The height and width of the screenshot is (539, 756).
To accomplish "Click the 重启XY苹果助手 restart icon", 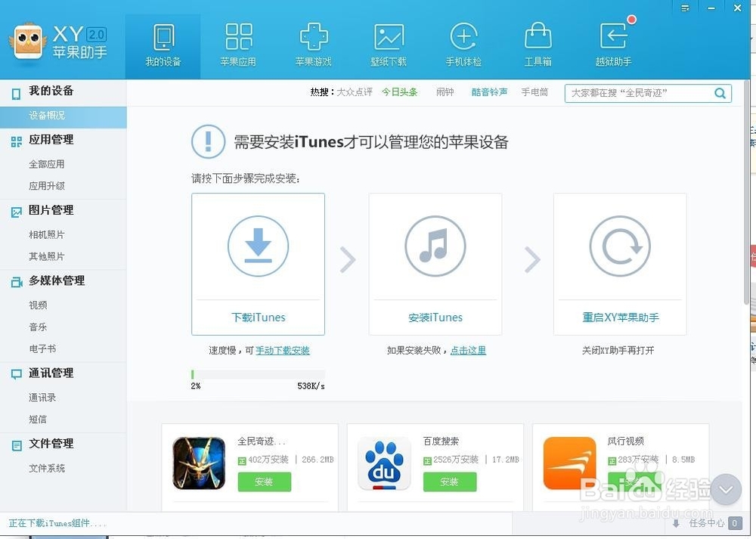I will tap(620, 245).
